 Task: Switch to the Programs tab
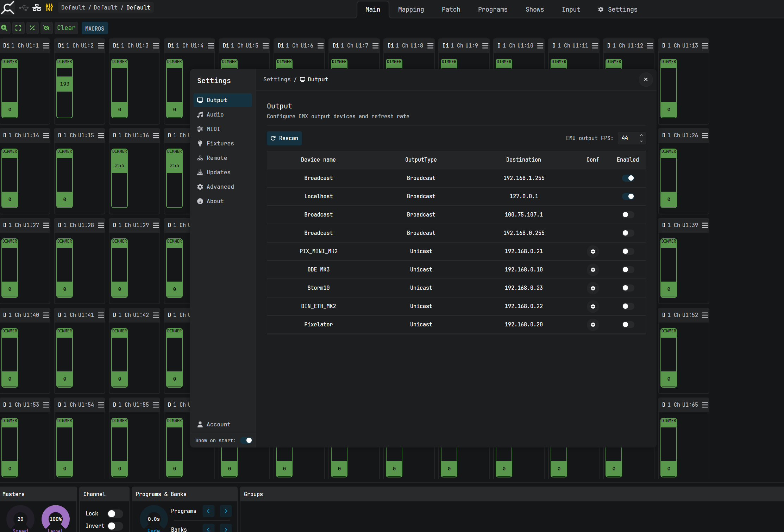[493, 10]
